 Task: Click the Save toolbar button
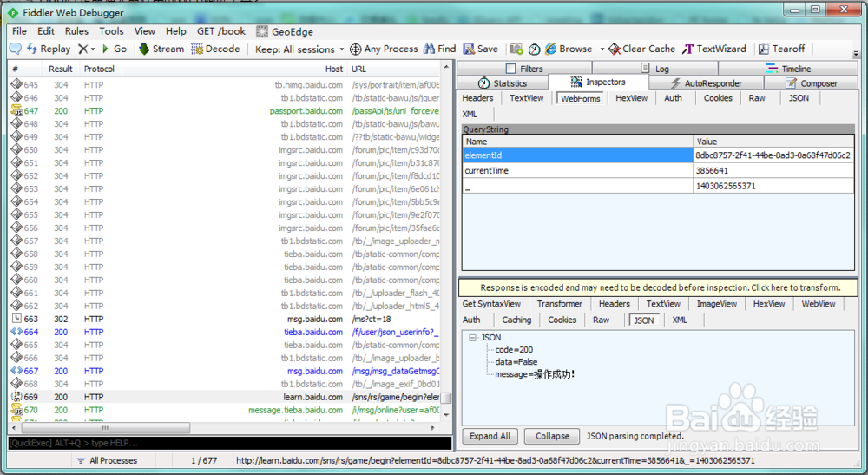[x=481, y=49]
